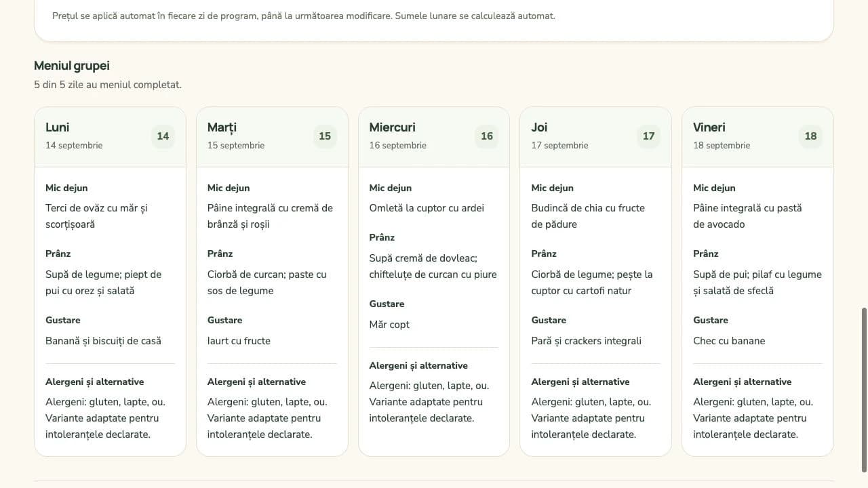Click the "Meniul grupei" heading

[72, 66]
